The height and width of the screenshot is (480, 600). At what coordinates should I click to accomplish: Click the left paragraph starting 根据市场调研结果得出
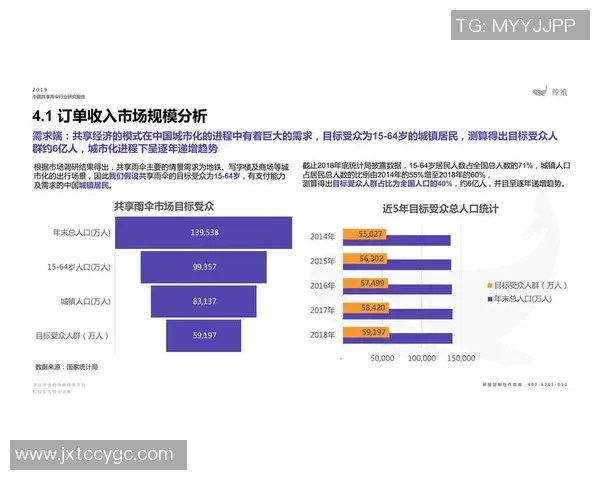(161, 176)
